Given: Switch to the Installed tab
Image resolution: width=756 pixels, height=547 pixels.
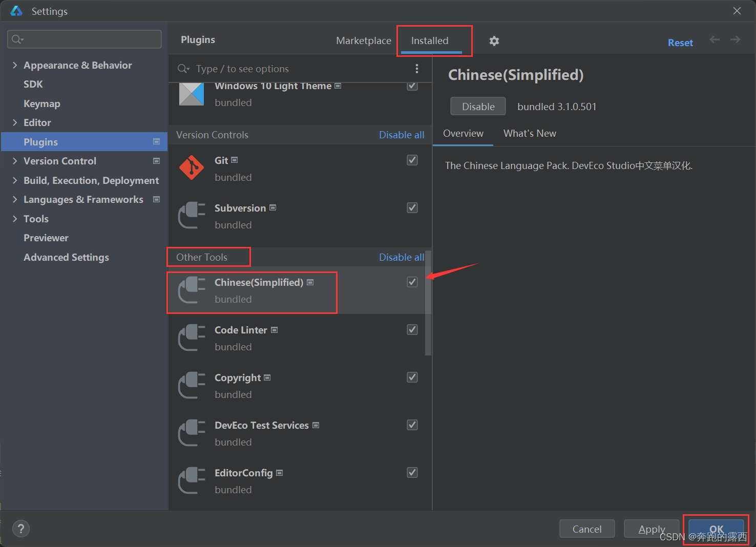Looking at the screenshot, I should pos(430,40).
